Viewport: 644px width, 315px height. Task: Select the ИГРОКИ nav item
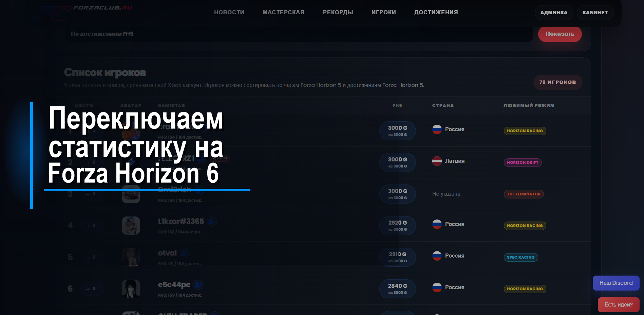(x=383, y=12)
